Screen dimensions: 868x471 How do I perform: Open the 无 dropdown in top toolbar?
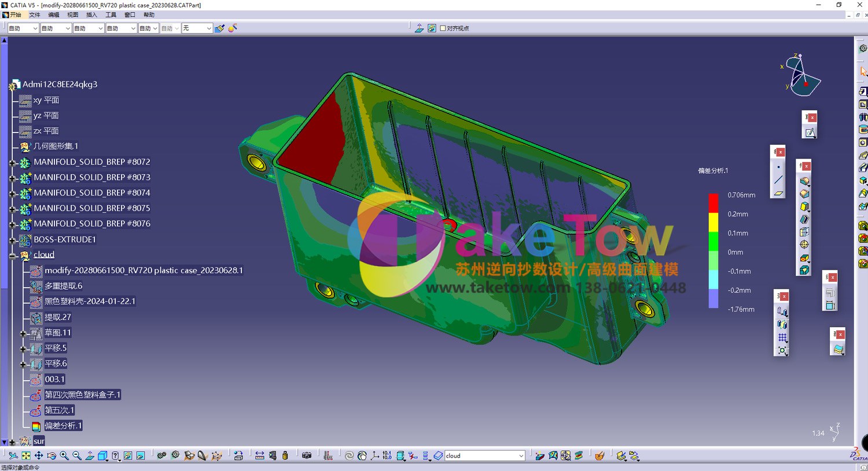[x=208, y=28]
